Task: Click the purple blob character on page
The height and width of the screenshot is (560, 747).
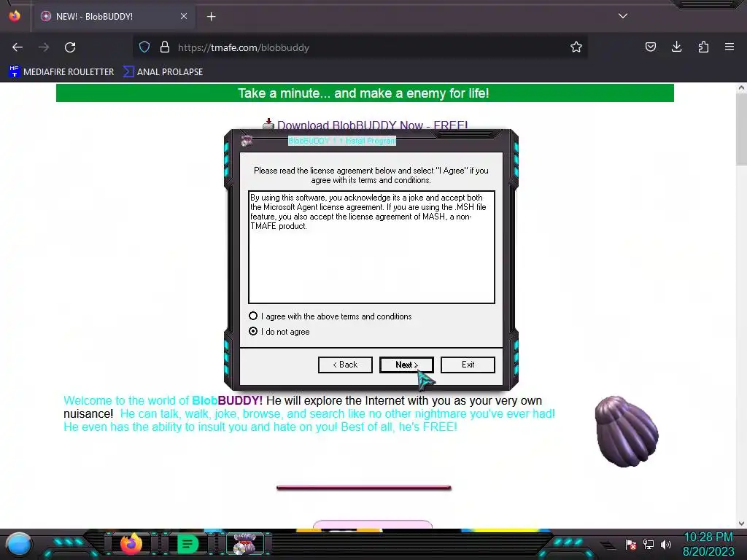Action: click(627, 432)
